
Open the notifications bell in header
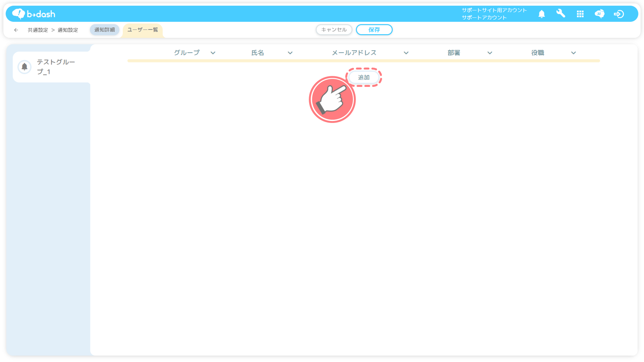pos(542,14)
